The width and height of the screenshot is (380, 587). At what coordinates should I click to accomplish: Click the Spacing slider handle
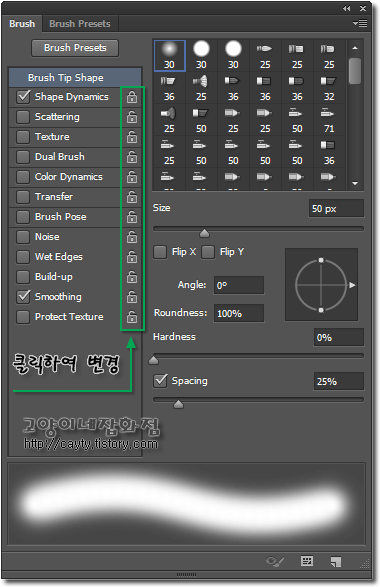[x=179, y=404]
